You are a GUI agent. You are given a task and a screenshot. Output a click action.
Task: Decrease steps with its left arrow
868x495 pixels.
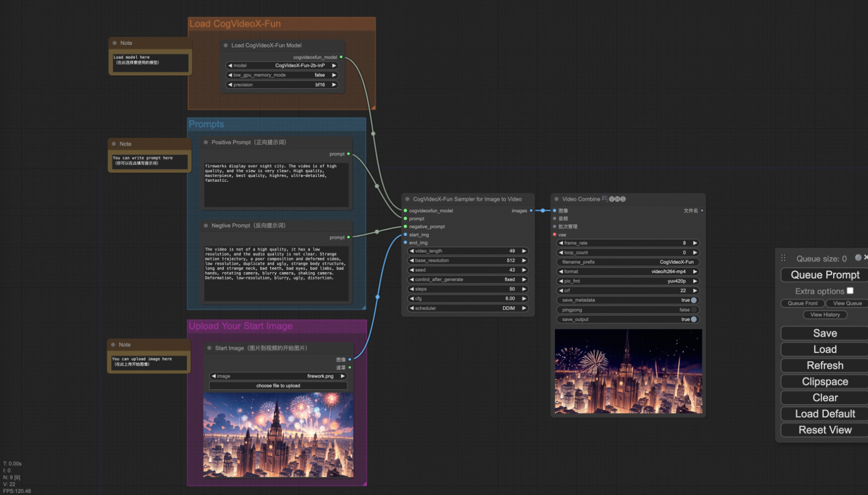(412, 289)
